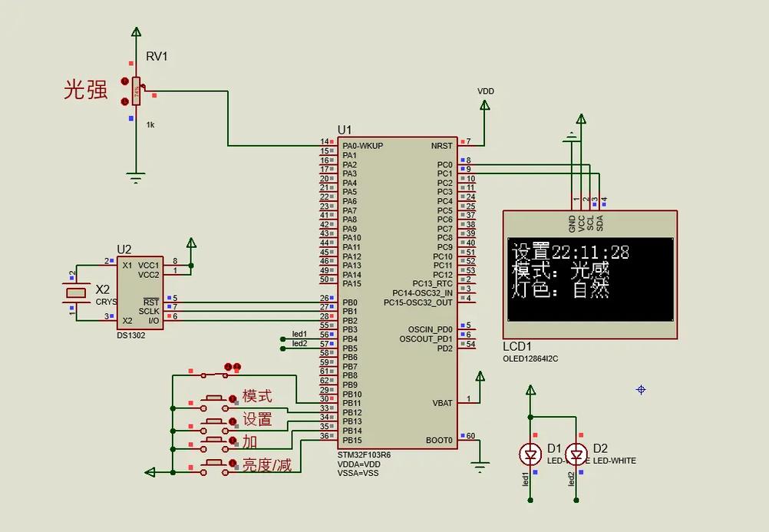Click the right actuator dot of top switch
This screenshot has height=532, width=769.
pos(237,367)
